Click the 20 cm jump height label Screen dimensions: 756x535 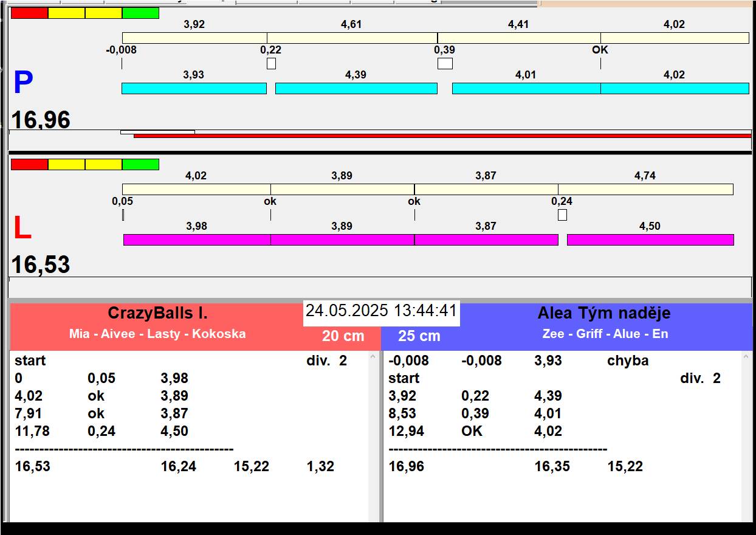[343, 336]
